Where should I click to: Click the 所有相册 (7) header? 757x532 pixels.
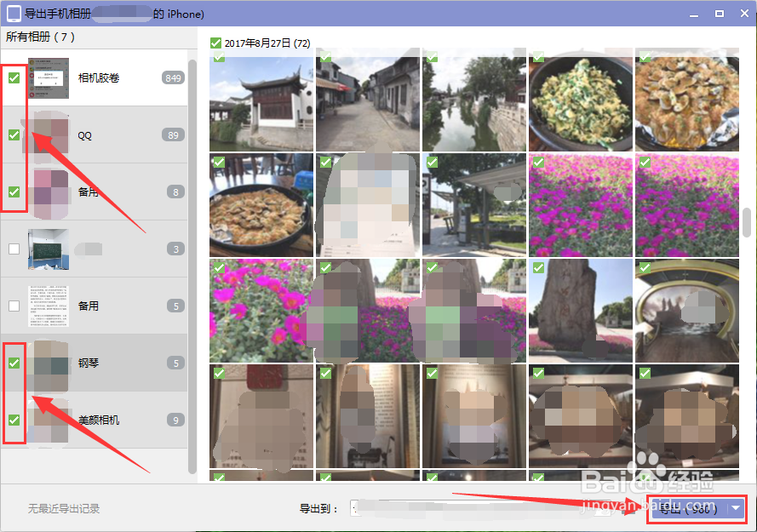41,37
